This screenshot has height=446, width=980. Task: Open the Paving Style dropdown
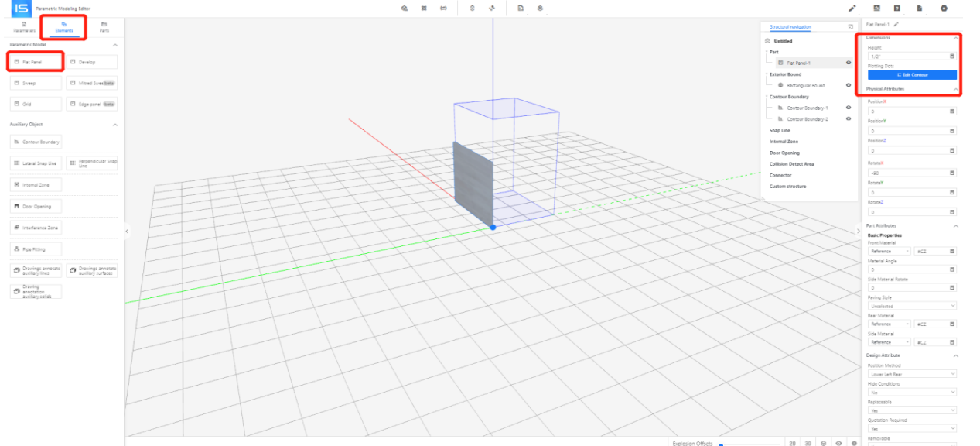(912, 306)
